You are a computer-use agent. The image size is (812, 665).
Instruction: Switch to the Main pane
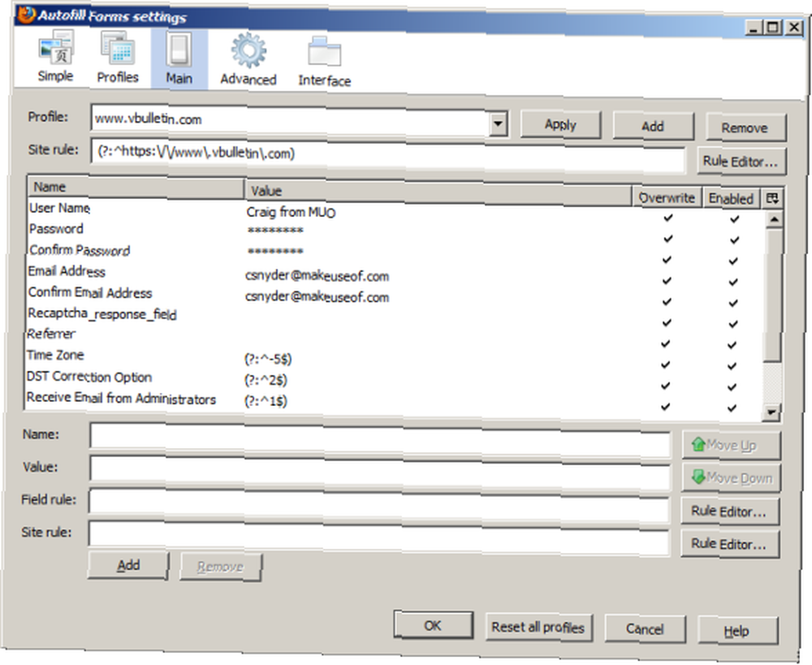pos(179,58)
